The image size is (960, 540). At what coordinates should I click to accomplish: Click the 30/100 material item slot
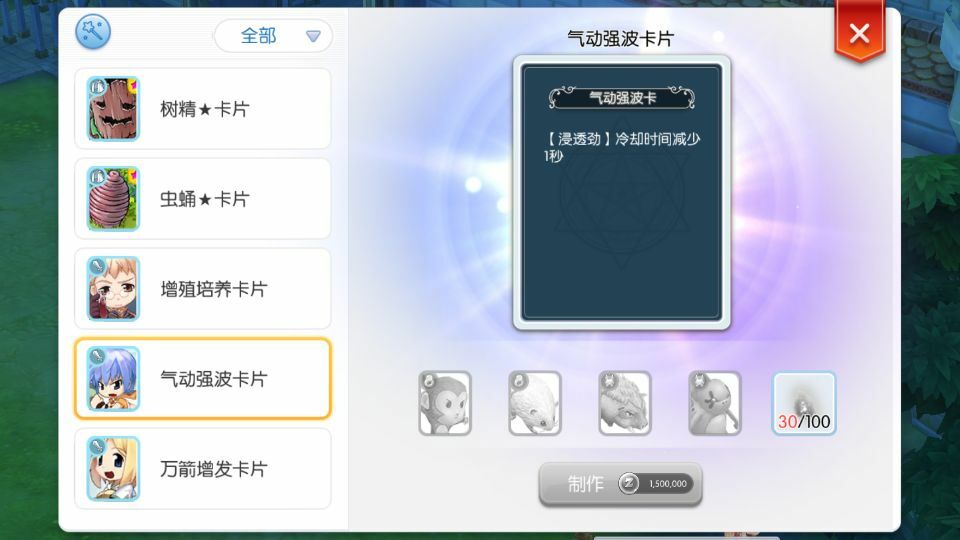[804, 403]
